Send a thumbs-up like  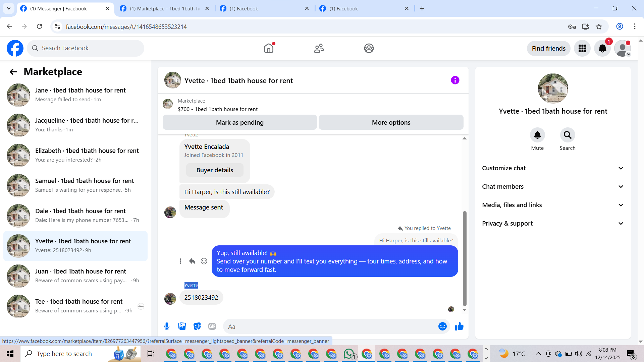click(x=459, y=326)
